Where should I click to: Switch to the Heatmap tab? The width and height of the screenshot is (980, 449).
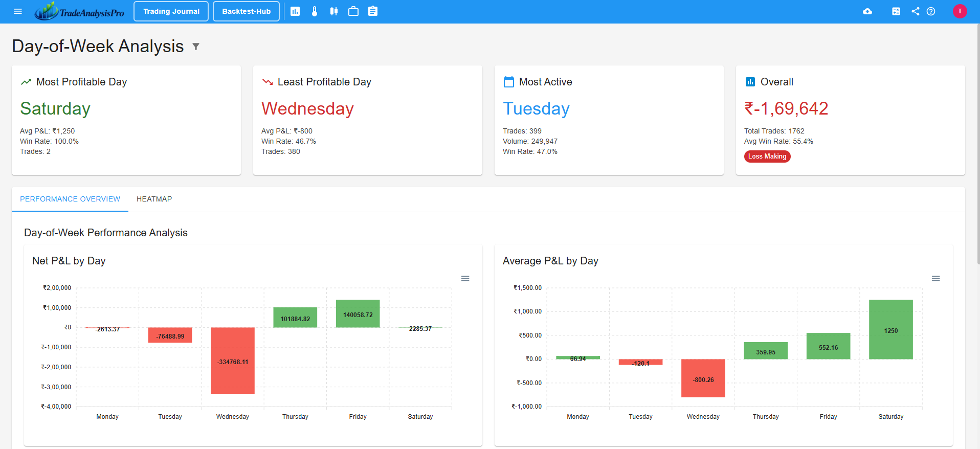click(154, 199)
